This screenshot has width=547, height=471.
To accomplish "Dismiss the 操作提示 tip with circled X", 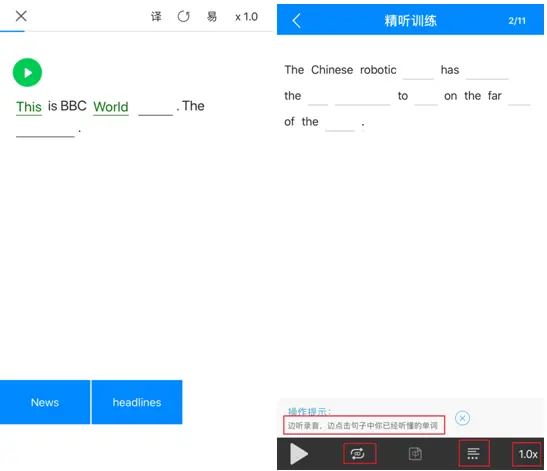I will 462,418.
